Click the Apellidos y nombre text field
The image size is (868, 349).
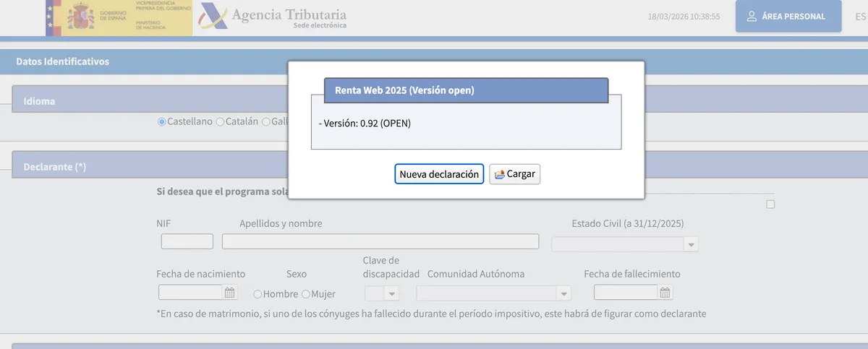pyautogui.click(x=380, y=242)
